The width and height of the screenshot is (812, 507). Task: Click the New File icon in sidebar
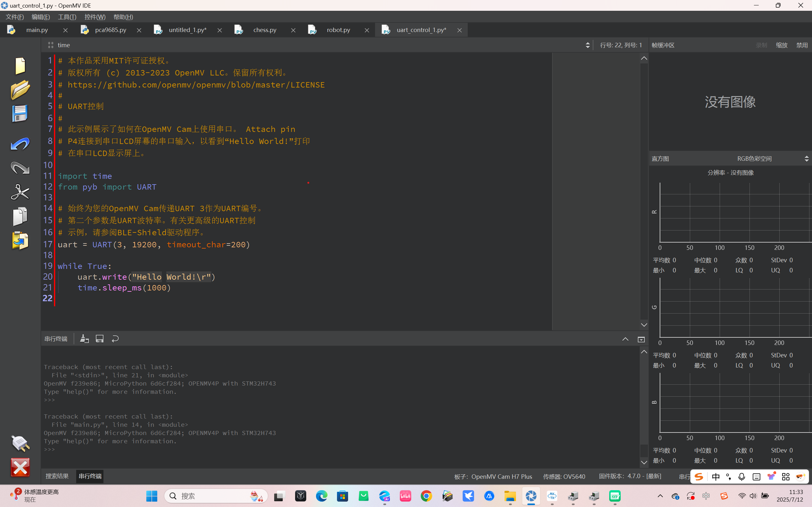[20, 65]
